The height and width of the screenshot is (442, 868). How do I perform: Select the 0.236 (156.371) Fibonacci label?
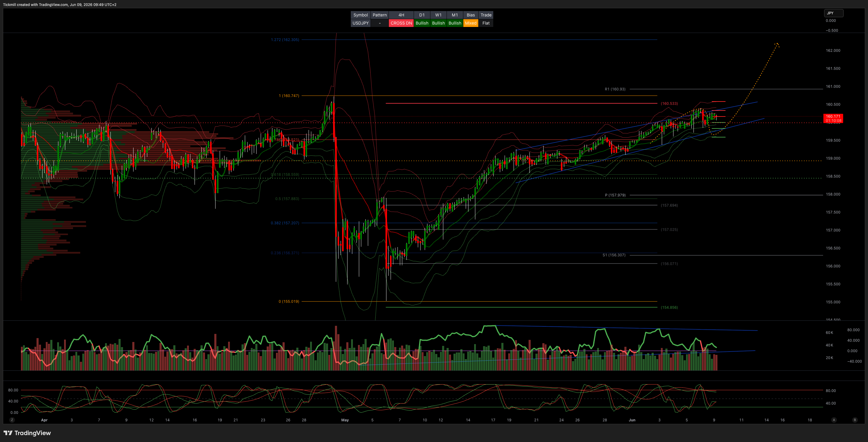tap(285, 253)
